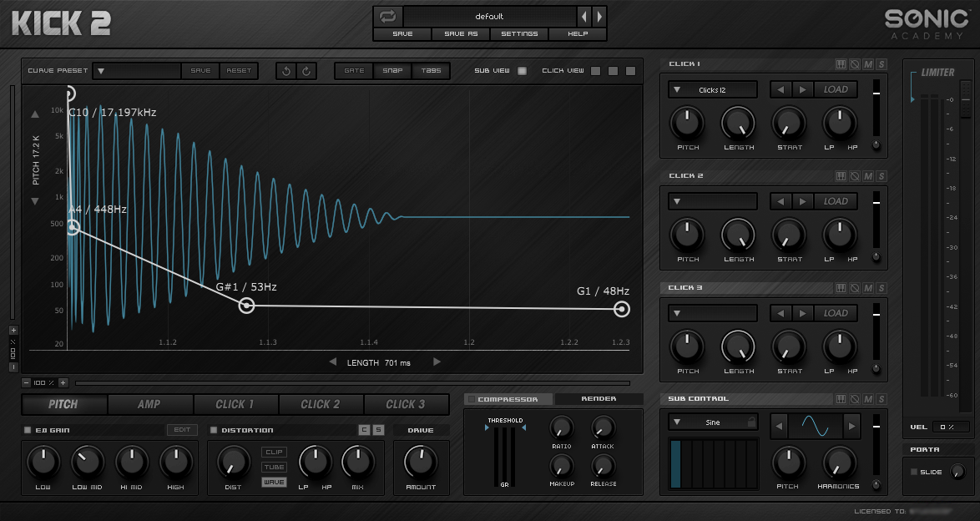Viewport: 980px width, 521px height.
Task: Click distortion EDIT button in EQ Gain
Action: (x=182, y=430)
